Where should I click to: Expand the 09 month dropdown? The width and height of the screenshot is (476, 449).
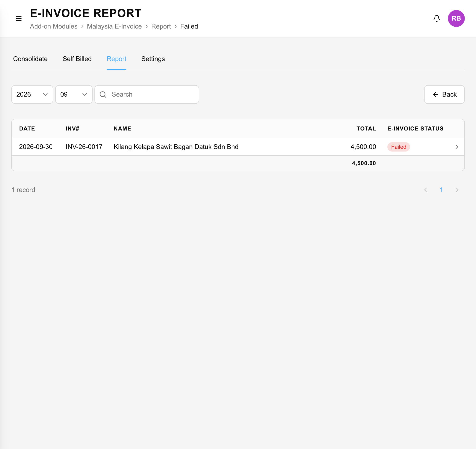pos(74,94)
